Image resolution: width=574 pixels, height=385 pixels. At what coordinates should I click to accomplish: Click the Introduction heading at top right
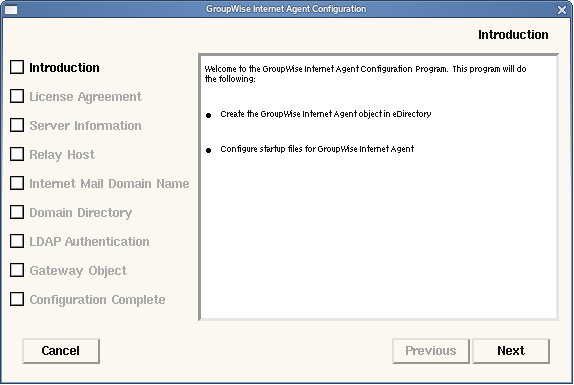(x=513, y=35)
